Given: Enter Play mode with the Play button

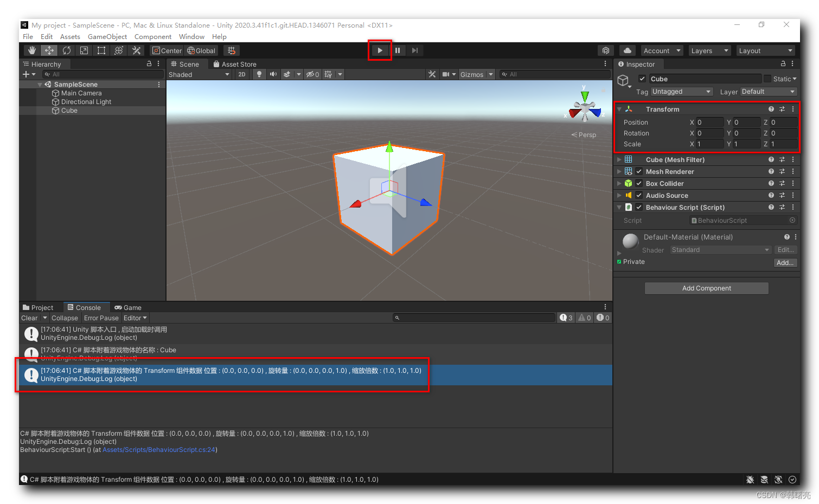Looking at the screenshot, I should pyautogui.click(x=379, y=50).
